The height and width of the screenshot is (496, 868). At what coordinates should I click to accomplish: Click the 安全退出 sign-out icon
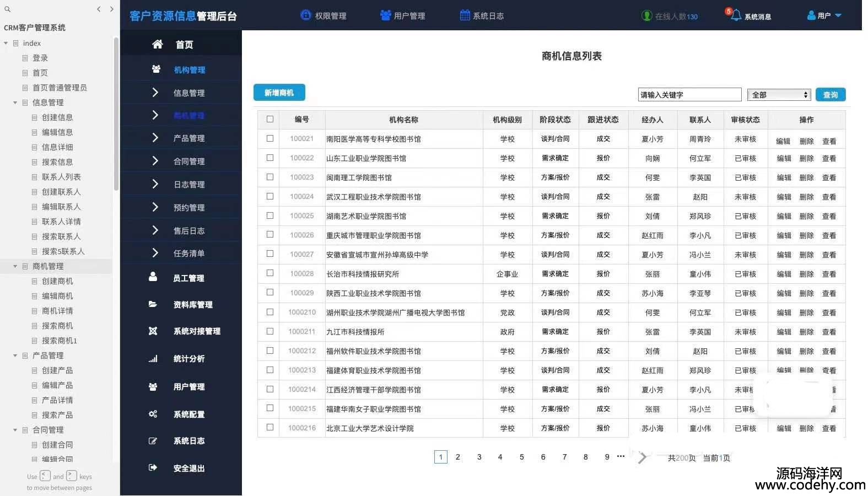153,468
